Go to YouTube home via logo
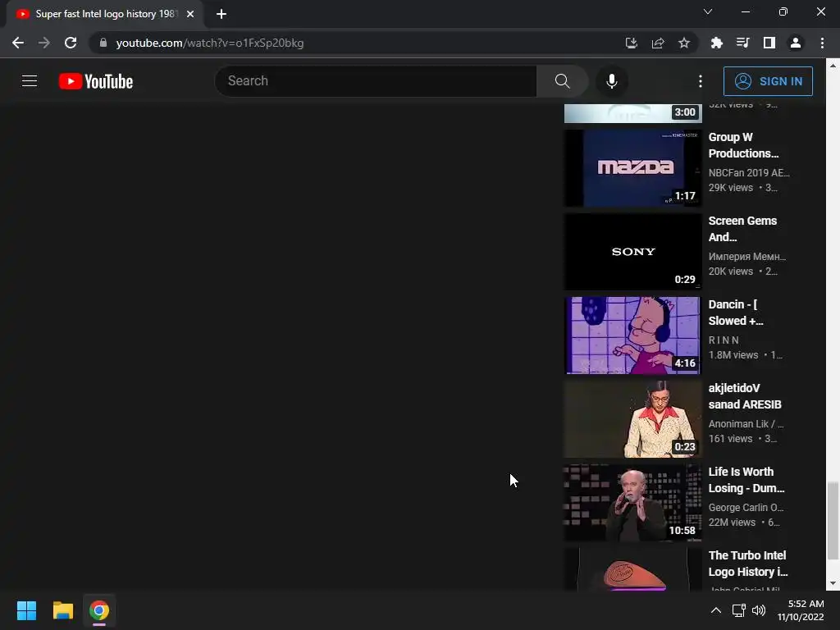This screenshot has width=840, height=630. click(96, 81)
